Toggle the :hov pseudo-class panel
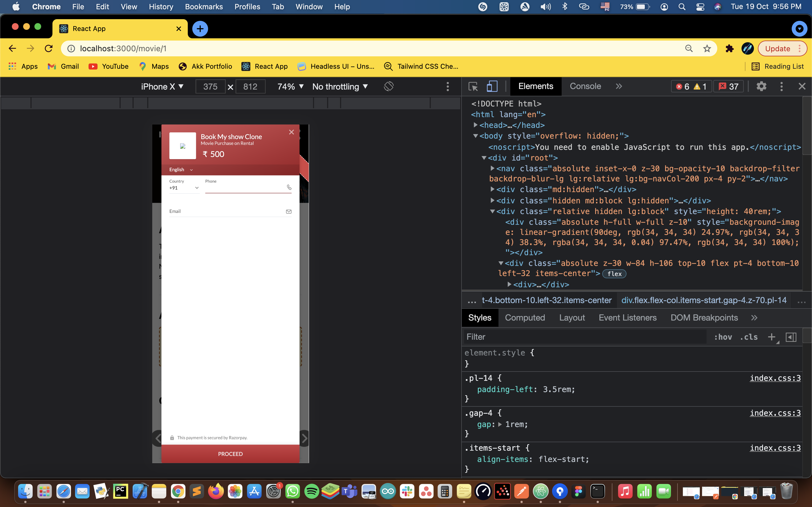Screen dimensions: 812x507 (x=723, y=337)
